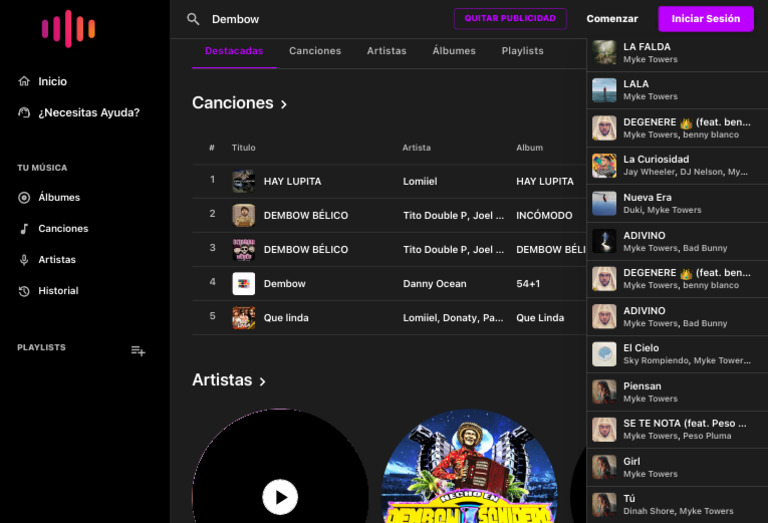The height and width of the screenshot is (523, 768).
Task: Switch to the Canciones tab
Action: point(315,51)
